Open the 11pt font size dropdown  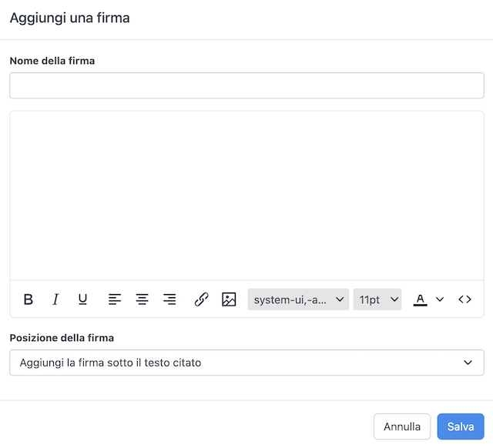377,299
